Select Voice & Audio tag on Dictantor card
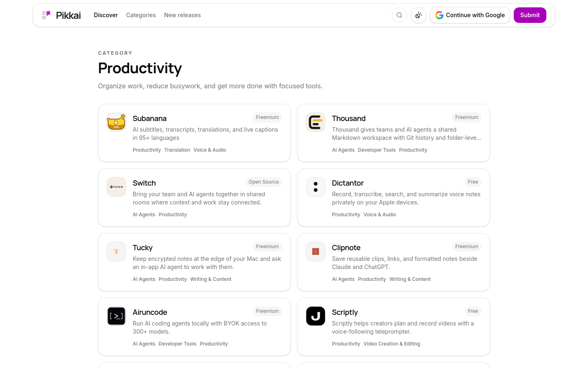588x368 pixels. (x=380, y=215)
